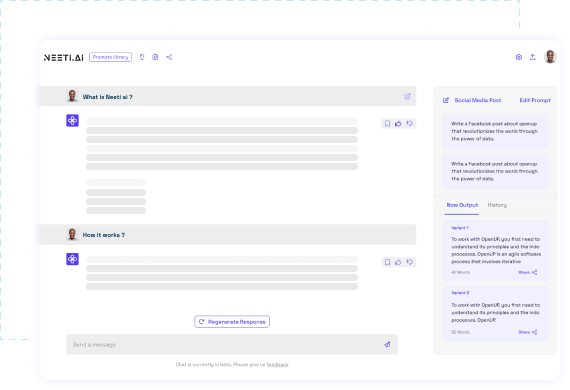Image resolution: width=570 pixels, height=390 pixels.
Task: Click Regenerate Response button
Action: point(232,322)
